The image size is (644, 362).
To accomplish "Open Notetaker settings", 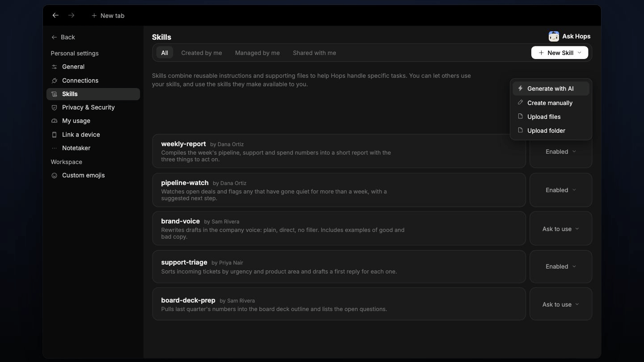I will (93, 148).
